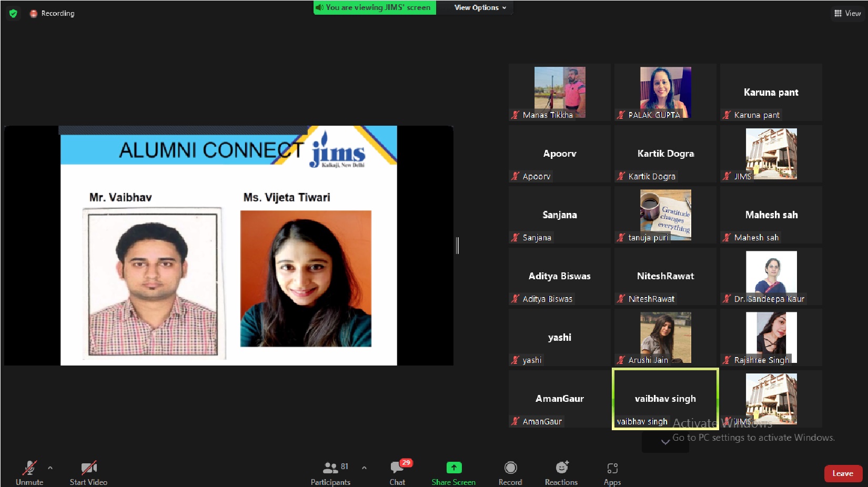
Task: Expand the arrow next to Participants
Action: point(364,468)
